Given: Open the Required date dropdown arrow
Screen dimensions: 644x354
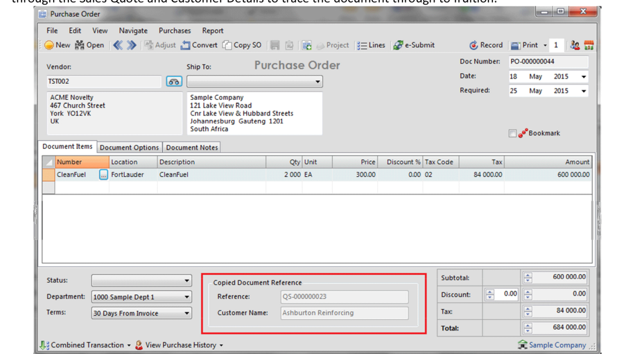Looking at the screenshot, I should pos(583,91).
